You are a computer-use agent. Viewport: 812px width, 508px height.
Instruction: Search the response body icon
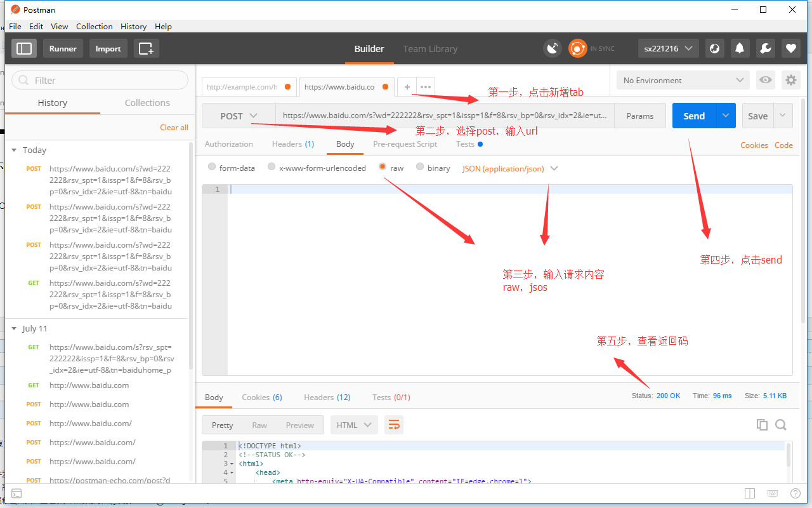click(x=781, y=425)
